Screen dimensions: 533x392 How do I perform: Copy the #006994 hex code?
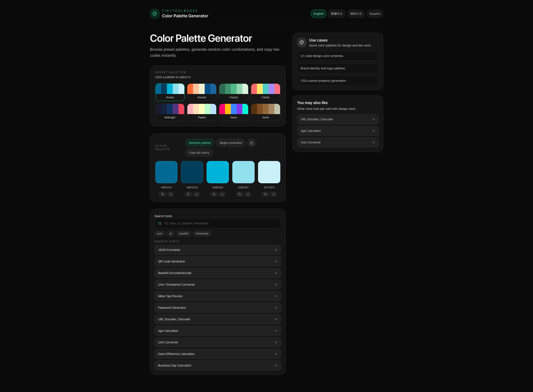click(162, 194)
